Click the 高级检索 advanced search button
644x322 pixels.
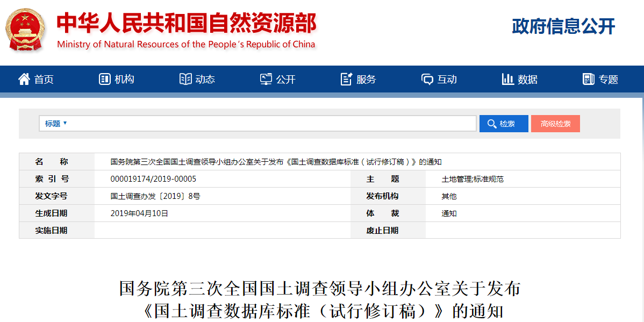click(x=555, y=124)
